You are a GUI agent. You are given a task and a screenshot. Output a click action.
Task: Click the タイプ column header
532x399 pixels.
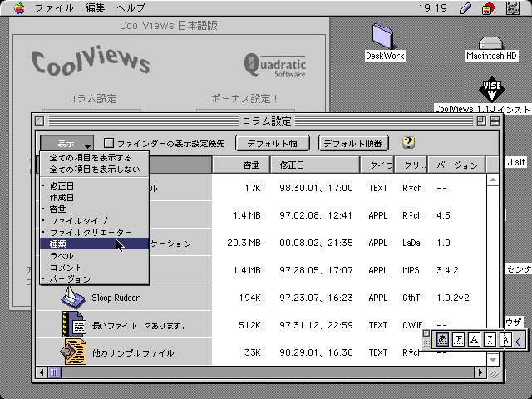377,165
